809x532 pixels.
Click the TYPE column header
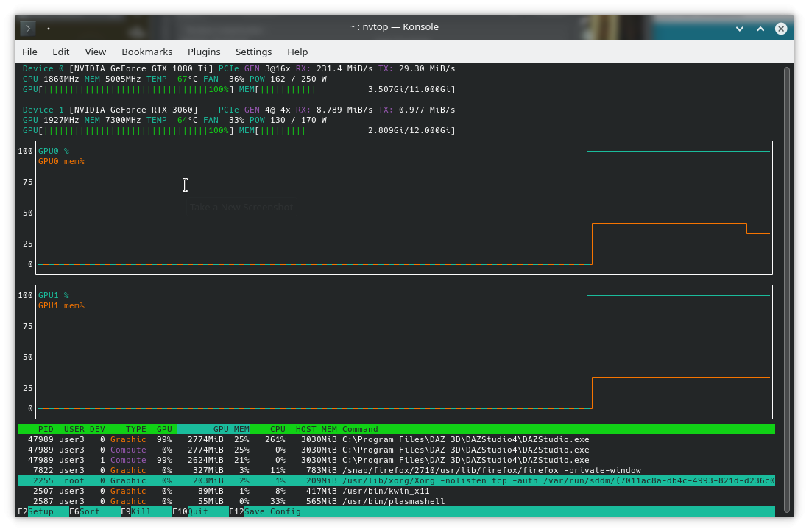coord(136,429)
